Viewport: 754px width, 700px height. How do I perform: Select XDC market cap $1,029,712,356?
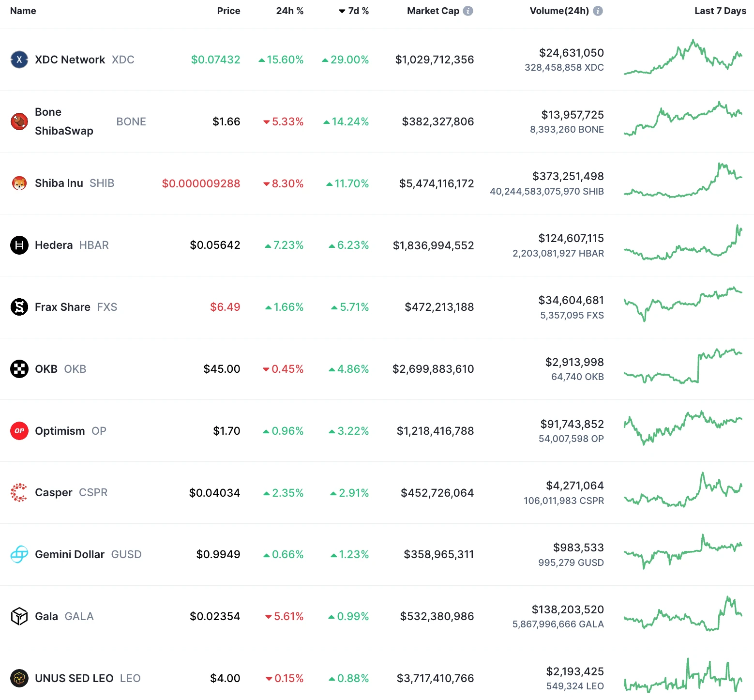tap(435, 60)
